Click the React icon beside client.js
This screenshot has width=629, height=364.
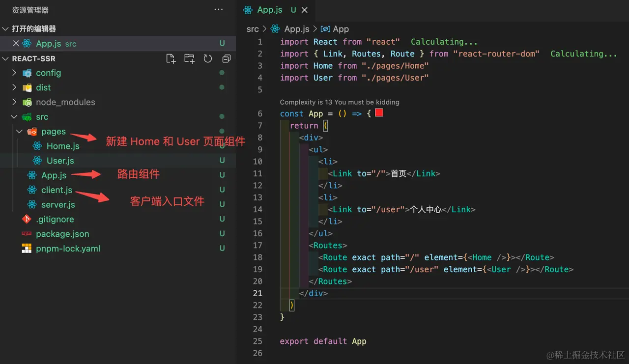[32, 190]
